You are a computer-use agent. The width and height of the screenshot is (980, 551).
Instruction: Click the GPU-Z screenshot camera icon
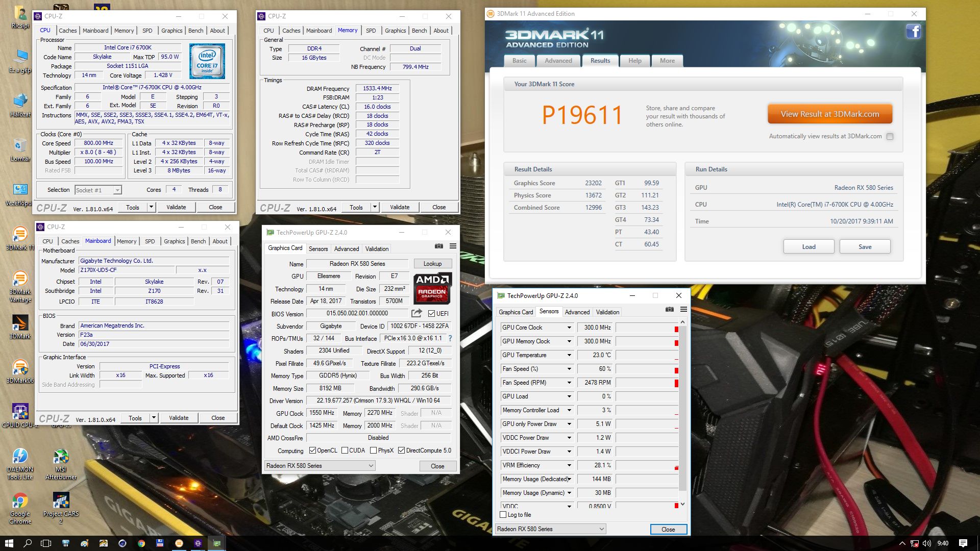[x=438, y=246]
